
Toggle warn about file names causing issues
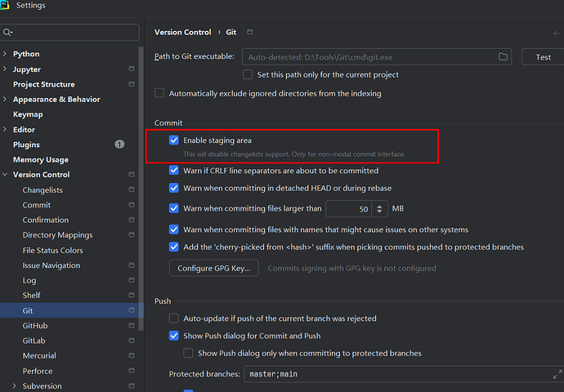pyautogui.click(x=174, y=229)
